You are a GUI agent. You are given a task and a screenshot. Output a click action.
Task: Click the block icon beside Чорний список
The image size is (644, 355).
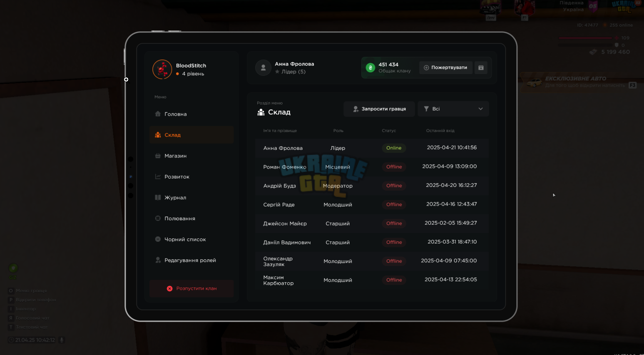pyautogui.click(x=158, y=239)
